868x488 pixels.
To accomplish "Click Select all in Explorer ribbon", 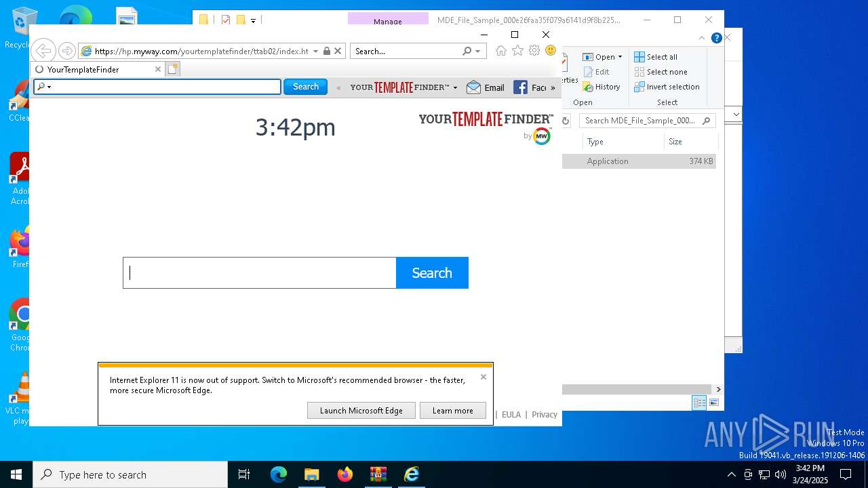I will point(656,57).
